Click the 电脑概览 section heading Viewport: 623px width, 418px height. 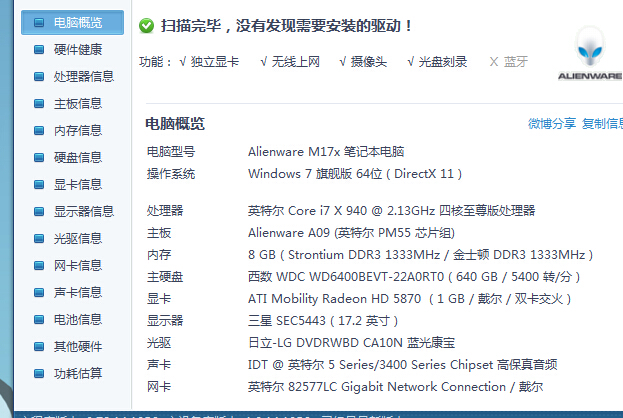(x=175, y=124)
